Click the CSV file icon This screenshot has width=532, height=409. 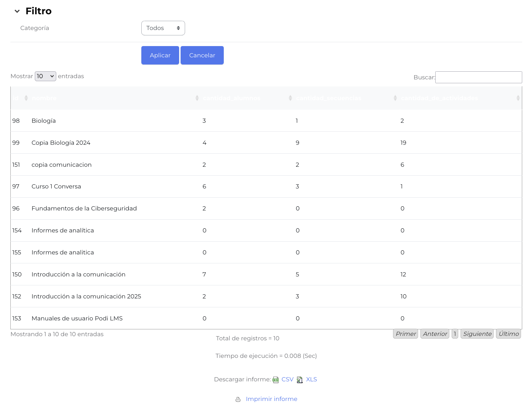pyautogui.click(x=276, y=380)
